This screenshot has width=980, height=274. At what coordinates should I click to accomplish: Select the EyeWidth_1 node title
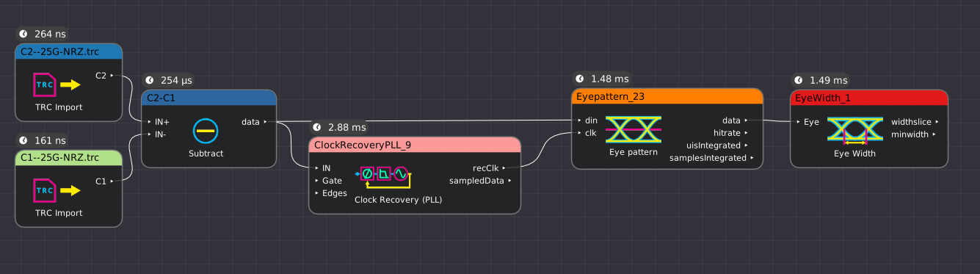pos(869,98)
